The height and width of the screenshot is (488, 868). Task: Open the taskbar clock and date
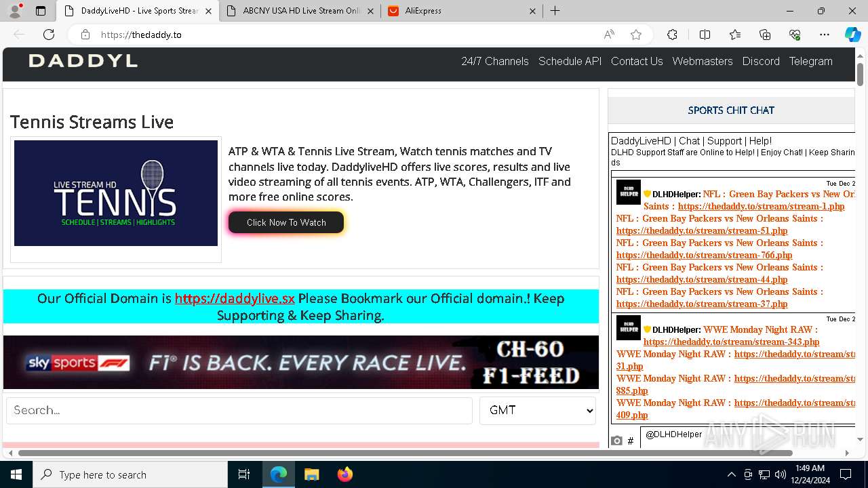click(x=810, y=474)
